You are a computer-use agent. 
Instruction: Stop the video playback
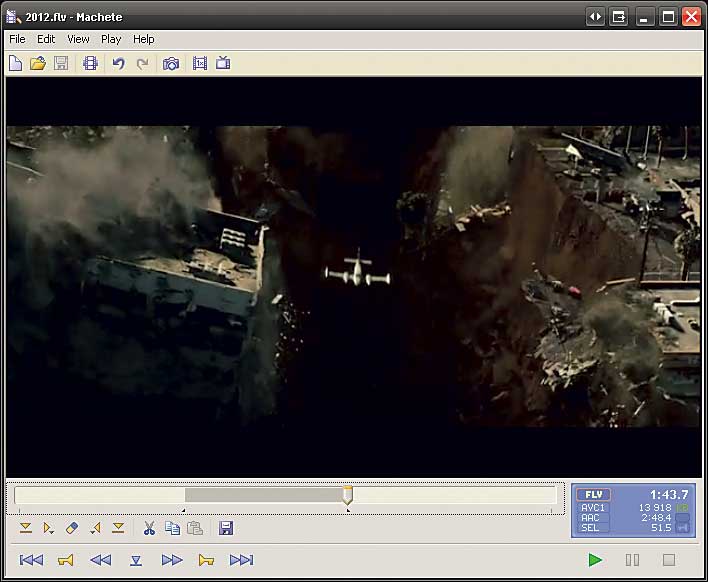point(669,560)
